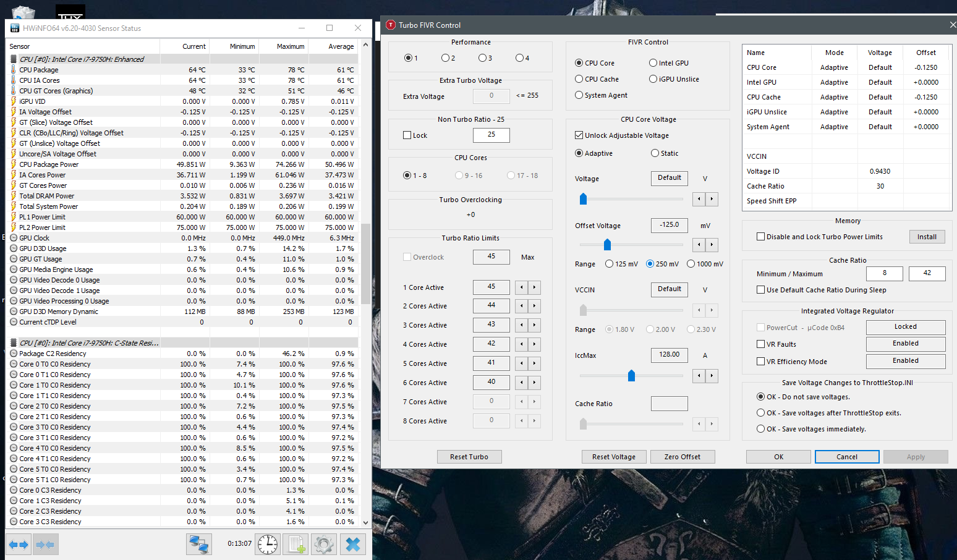Click the Zero Offset button
Viewport: 957px width, 560px height.
(x=683, y=457)
